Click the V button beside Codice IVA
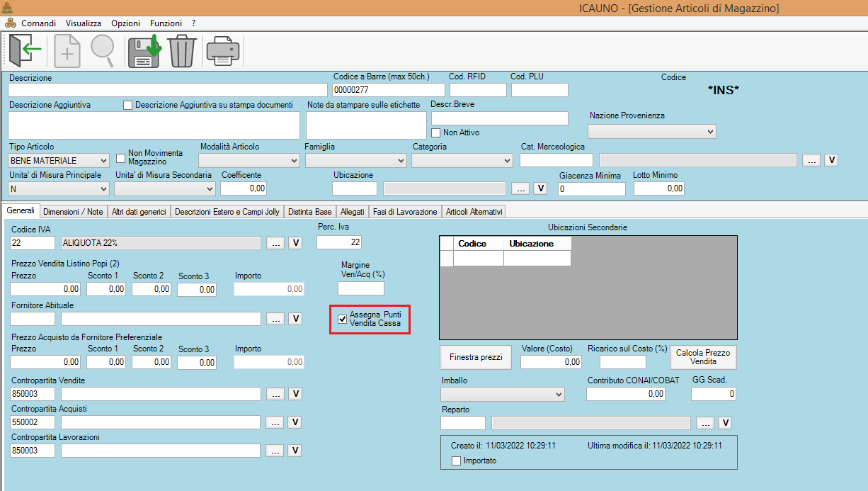This screenshot has height=491, width=868. (x=295, y=243)
